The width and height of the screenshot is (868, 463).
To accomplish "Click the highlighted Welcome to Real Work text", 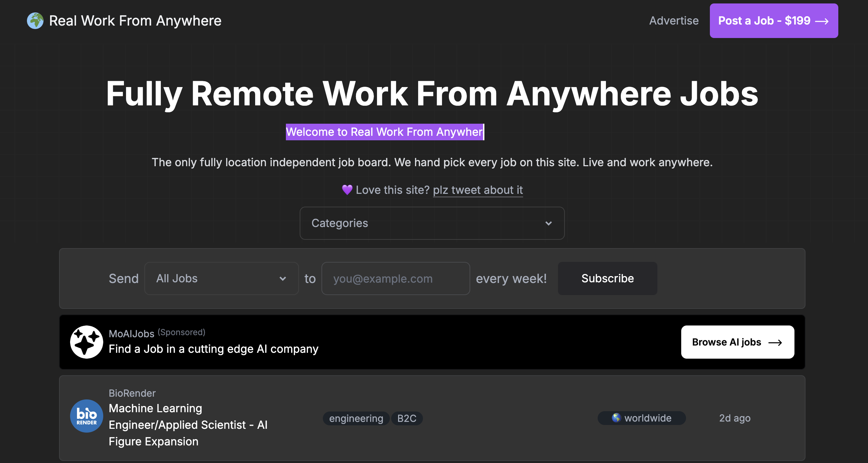I will click(x=384, y=132).
